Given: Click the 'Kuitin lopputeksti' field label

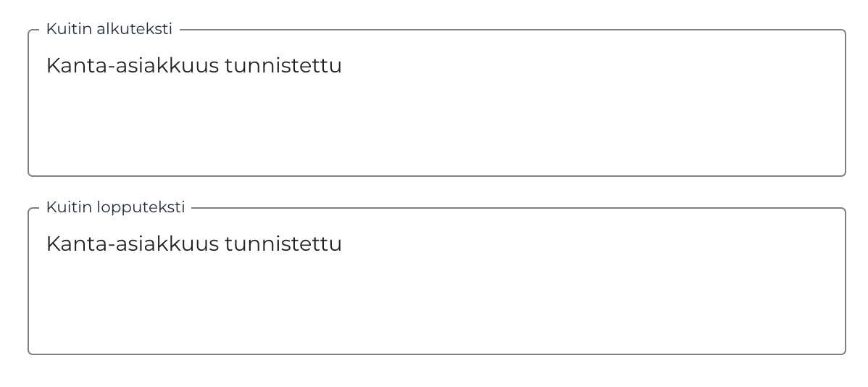Looking at the screenshot, I should [x=116, y=207].
